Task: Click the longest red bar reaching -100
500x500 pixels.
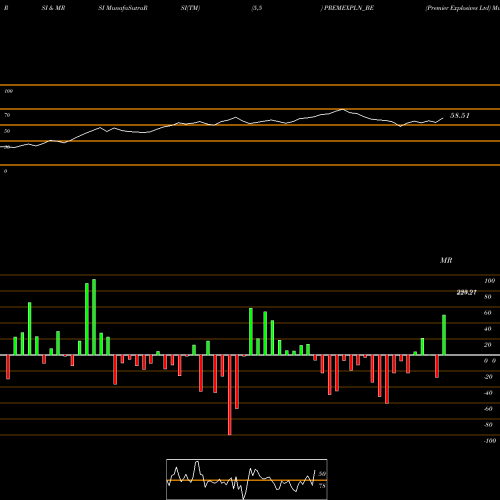Action: click(230, 395)
